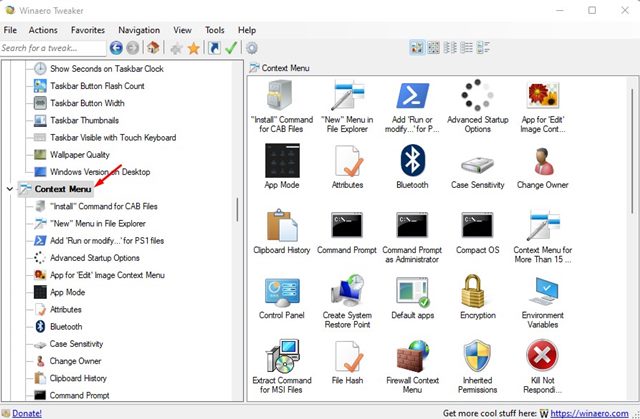This screenshot has height=419, width=640.
Task: Click the Back navigation arrow in toolbar
Action: pyautogui.click(x=117, y=47)
